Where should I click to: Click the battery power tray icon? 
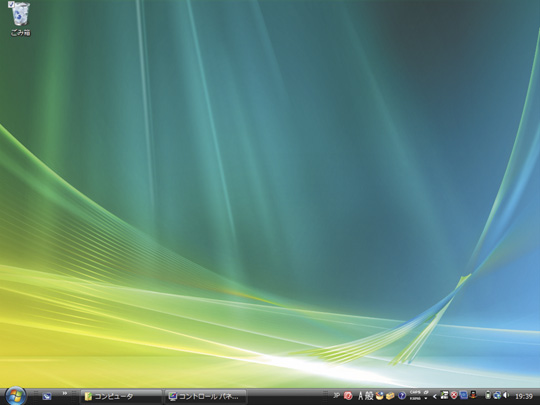click(488, 395)
